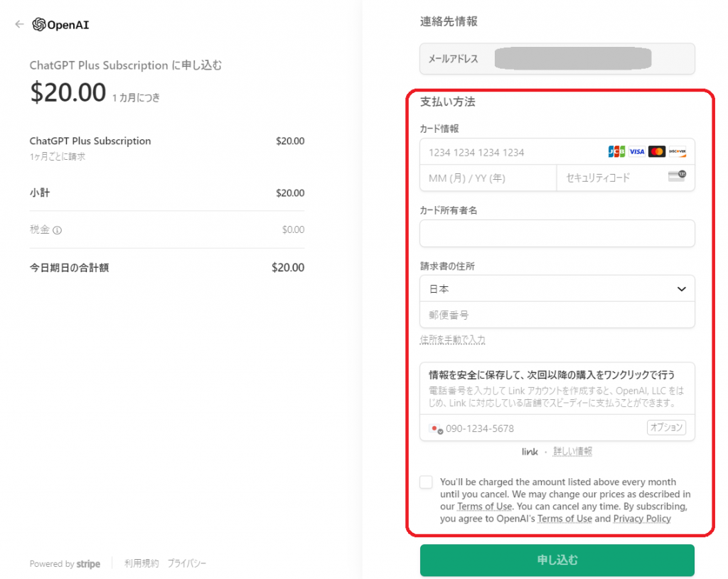Click the メールアドレス email field

click(x=557, y=59)
